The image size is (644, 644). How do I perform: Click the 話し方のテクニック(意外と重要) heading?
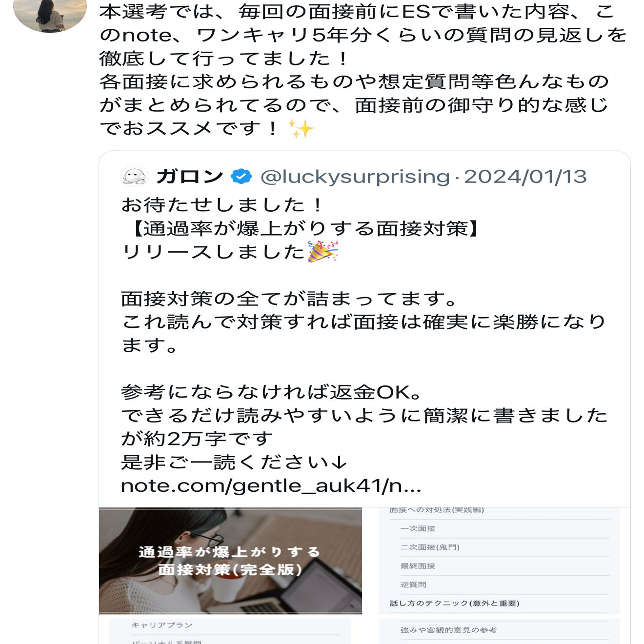454,604
